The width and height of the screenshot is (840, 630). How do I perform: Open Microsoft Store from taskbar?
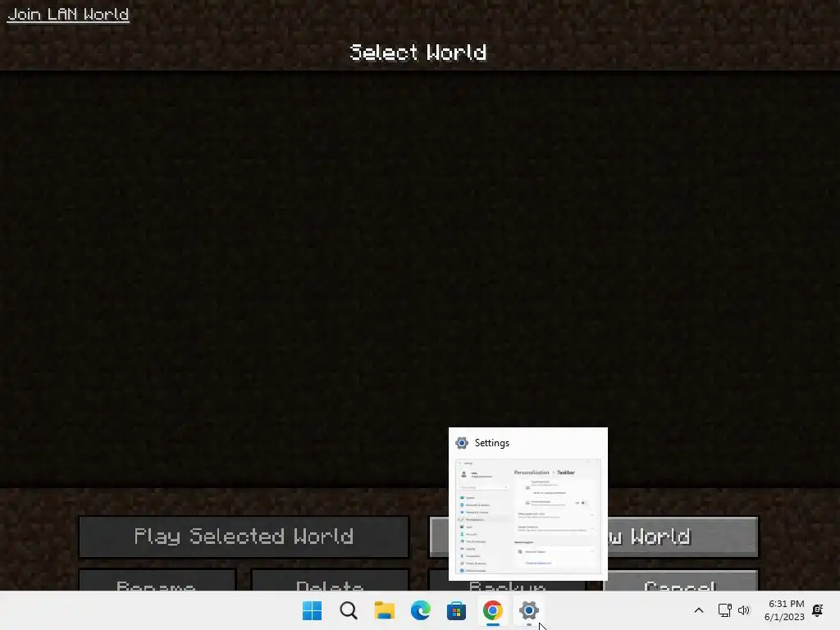point(456,610)
